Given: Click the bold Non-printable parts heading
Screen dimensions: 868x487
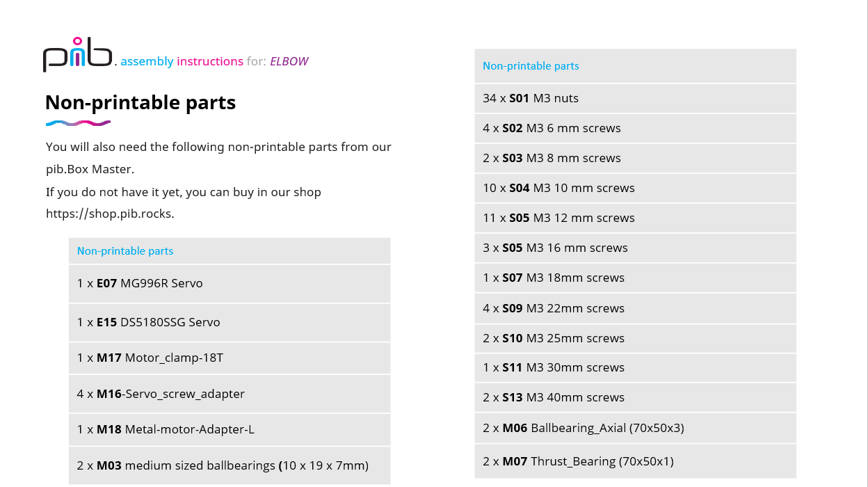Looking at the screenshot, I should pyautogui.click(x=140, y=103).
